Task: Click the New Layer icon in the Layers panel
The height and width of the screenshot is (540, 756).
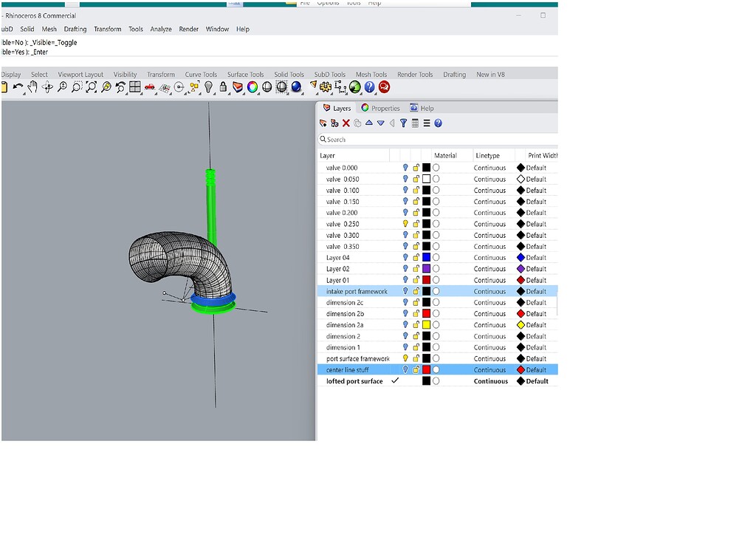Action: pos(323,123)
